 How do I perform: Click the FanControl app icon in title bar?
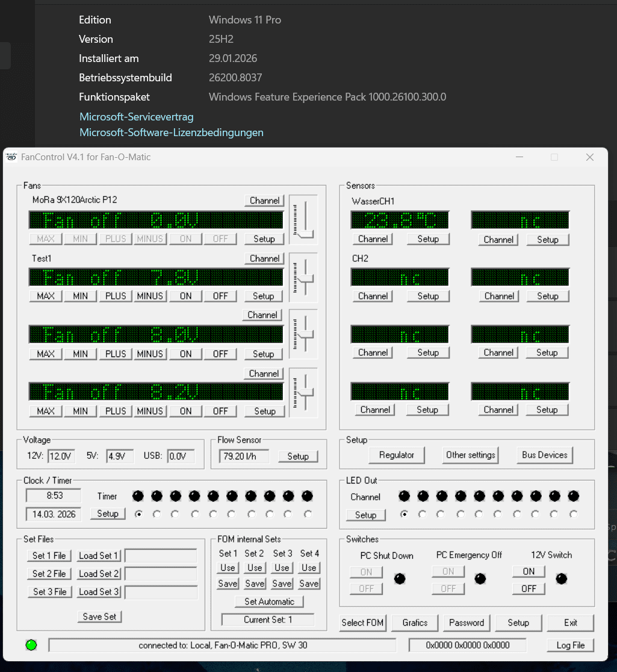coord(11,157)
